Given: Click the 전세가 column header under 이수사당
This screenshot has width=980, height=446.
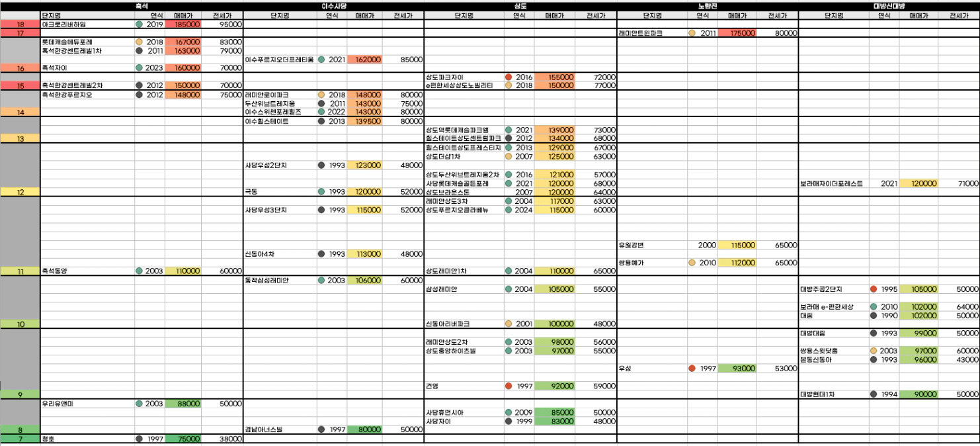Looking at the screenshot, I should 402,15.
